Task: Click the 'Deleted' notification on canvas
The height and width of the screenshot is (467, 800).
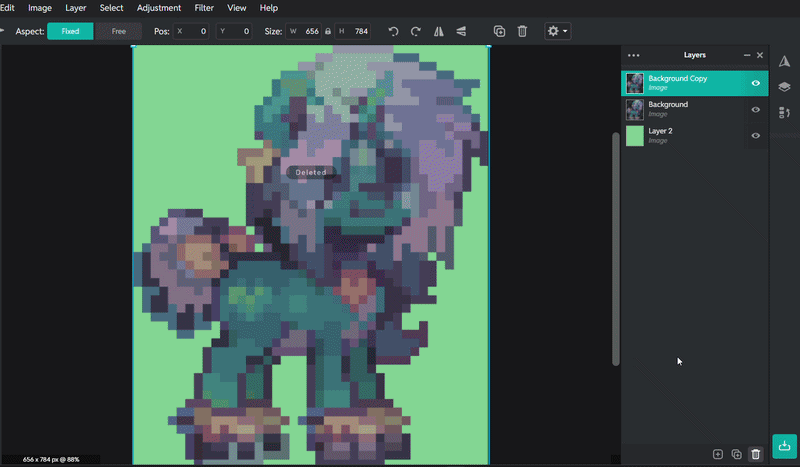Action: (x=311, y=173)
